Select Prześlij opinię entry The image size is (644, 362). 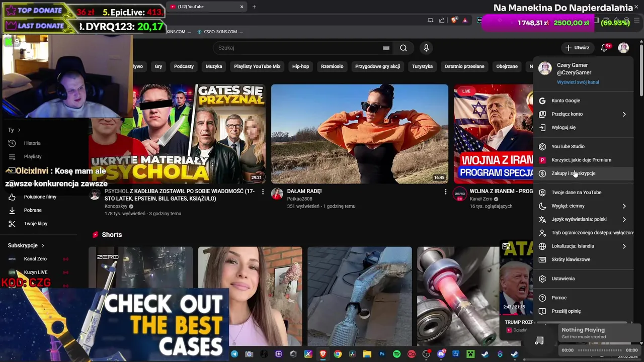(584, 311)
